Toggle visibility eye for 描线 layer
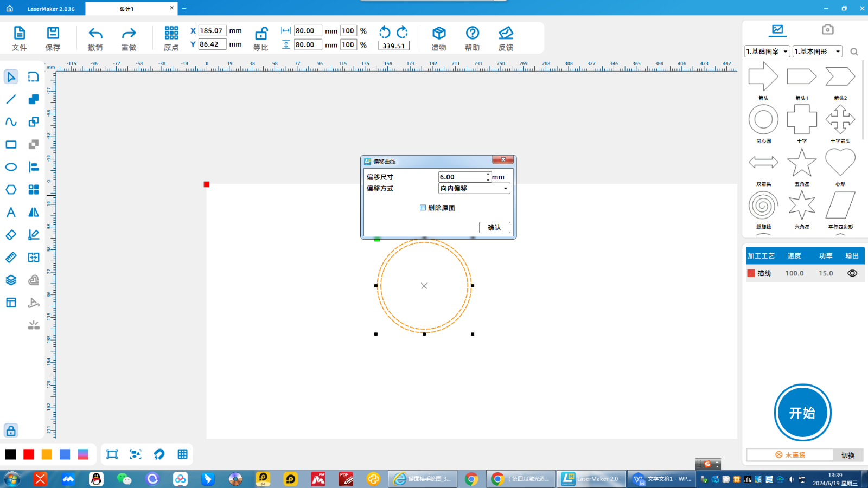Image resolution: width=868 pixels, height=488 pixels. 852,273
